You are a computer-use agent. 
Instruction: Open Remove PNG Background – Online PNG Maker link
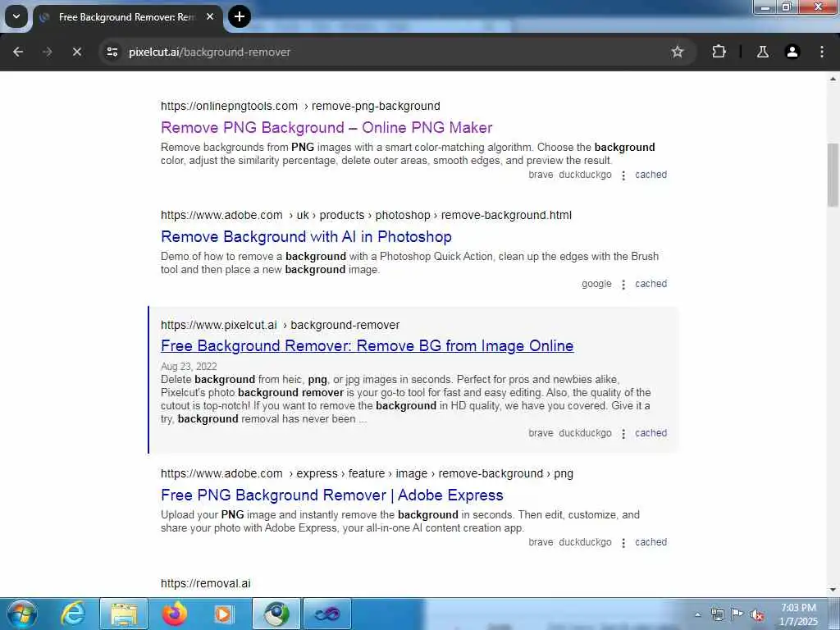pos(326,127)
